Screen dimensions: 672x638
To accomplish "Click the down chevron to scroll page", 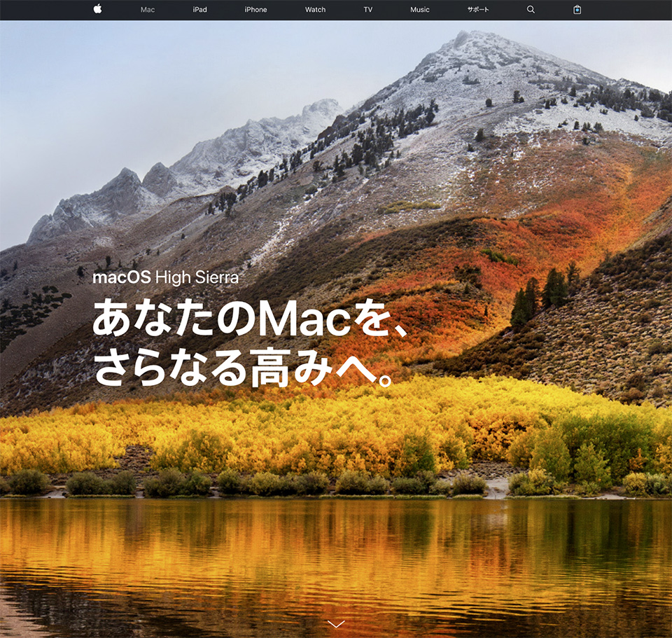I will [336, 624].
